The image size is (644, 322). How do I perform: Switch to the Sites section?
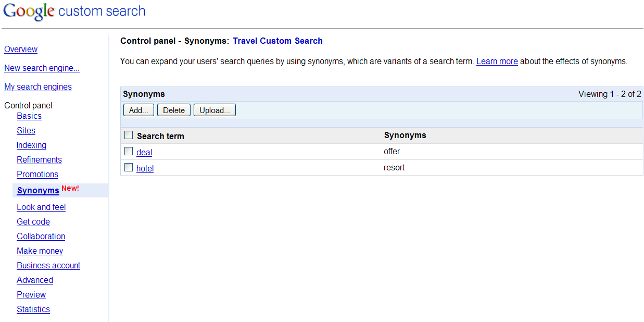[26, 130]
